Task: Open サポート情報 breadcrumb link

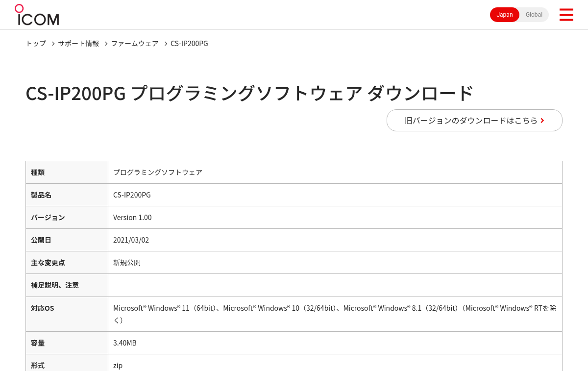Action: pyautogui.click(x=78, y=43)
